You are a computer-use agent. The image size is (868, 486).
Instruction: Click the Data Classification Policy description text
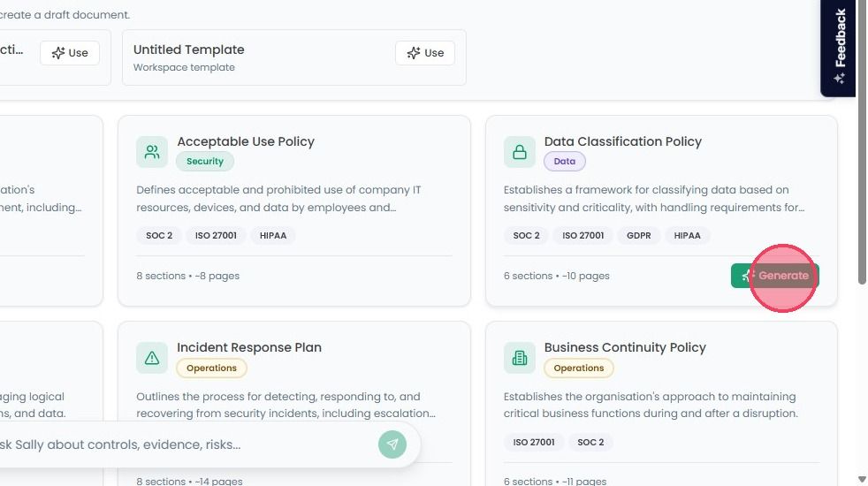(654, 199)
